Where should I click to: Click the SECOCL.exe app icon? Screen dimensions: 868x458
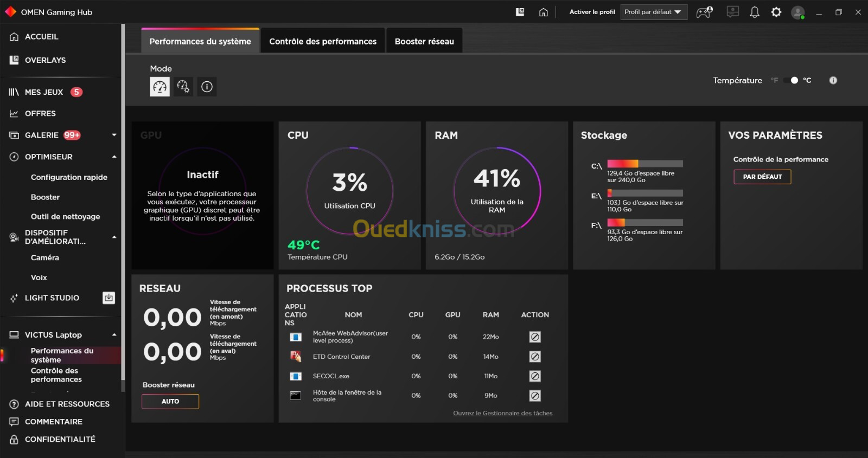(x=296, y=376)
